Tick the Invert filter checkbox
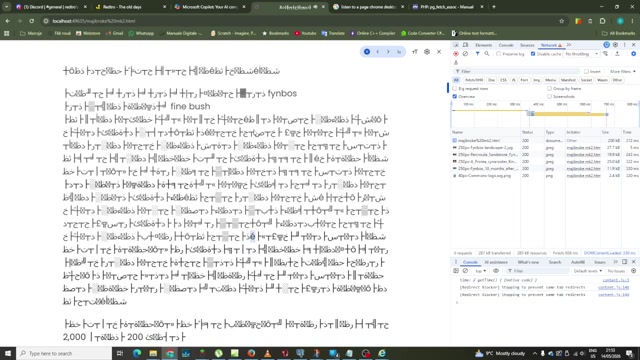 (586, 71)
